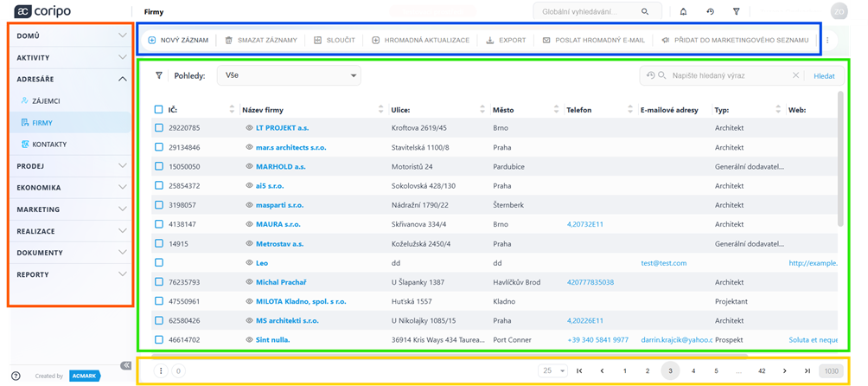Click the global search magnifier icon
The image size is (868, 386).
tap(645, 11)
